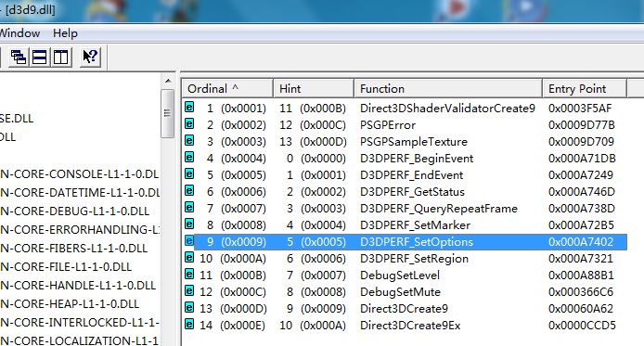Sort by the Ordinal column header
Viewport: 644px width, 346px height.
tap(227, 88)
